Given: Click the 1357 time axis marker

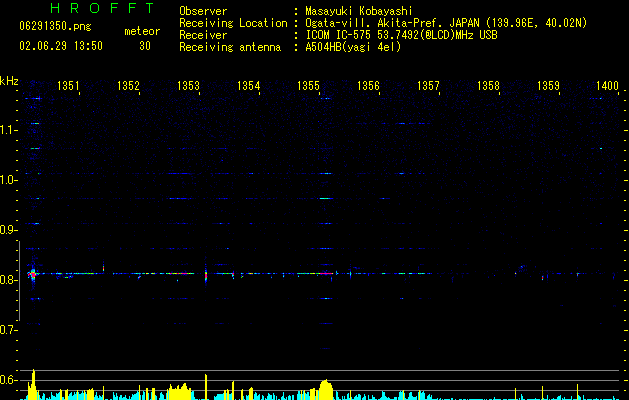Looking at the screenshot, I should pyautogui.click(x=428, y=86).
